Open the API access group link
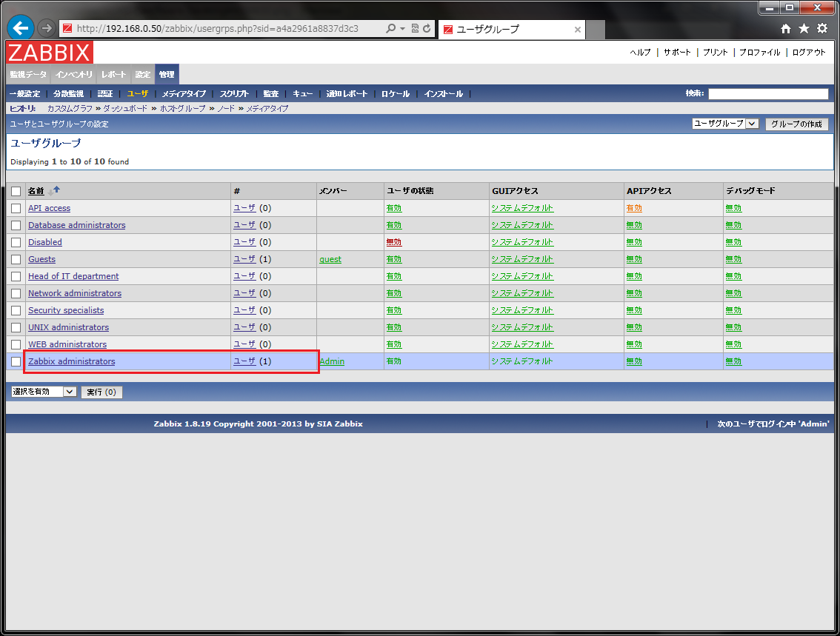This screenshot has height=636, width=840. [50, 208]
